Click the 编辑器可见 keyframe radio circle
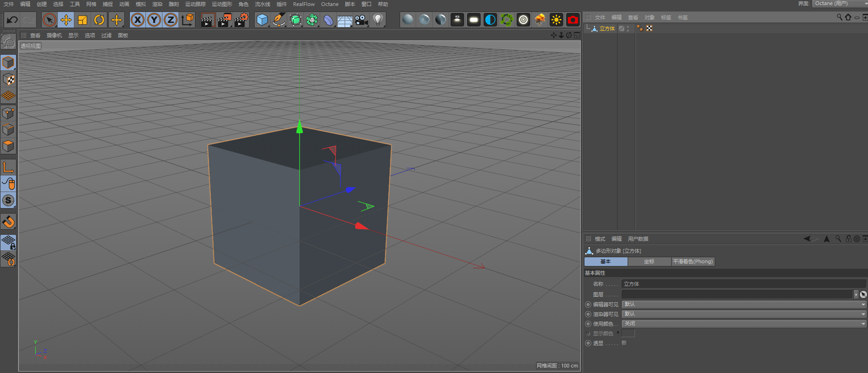Screen dimensions: 868x373 coord(588,305)
